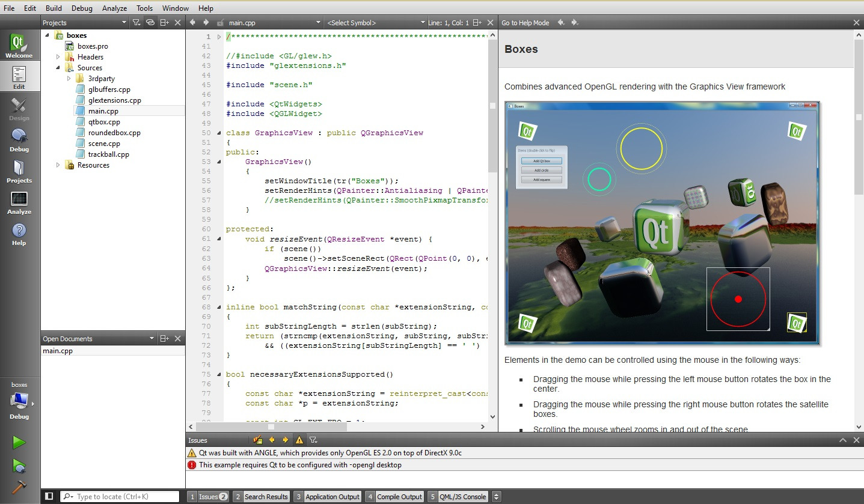Filter issues by category with the funnel
Screen dimensions: 864x504
(313, 440)
